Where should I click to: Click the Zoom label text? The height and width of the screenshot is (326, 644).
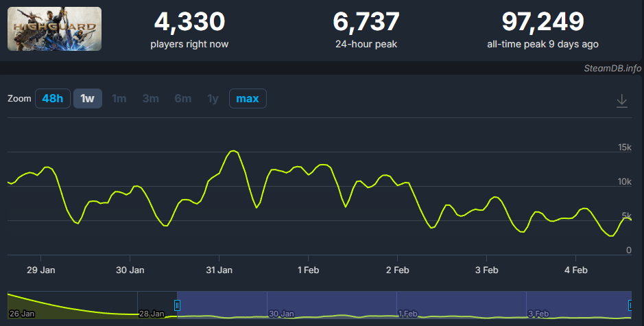coord(19,99)
